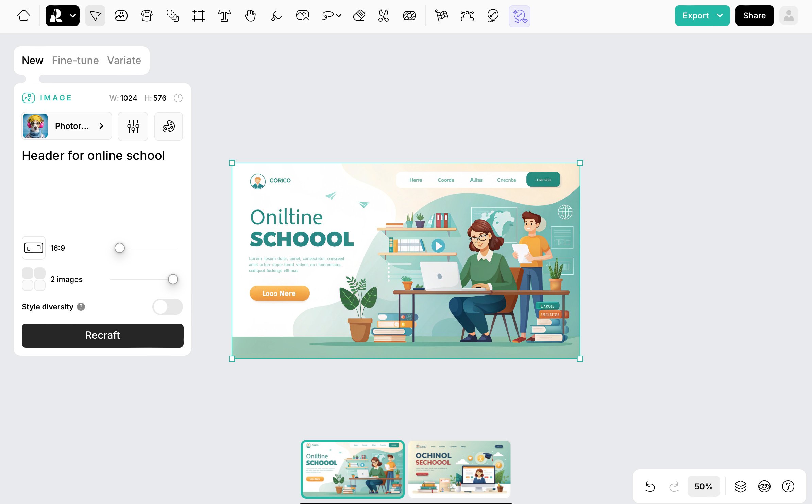
Task: Expand lasso tool options arrow
Action: (x=339, y=16)
